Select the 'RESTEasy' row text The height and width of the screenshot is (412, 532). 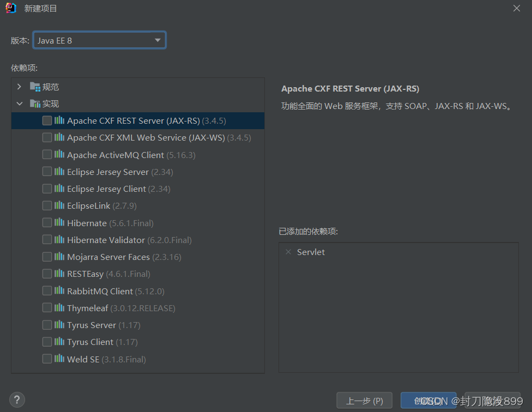pos(85,274)
